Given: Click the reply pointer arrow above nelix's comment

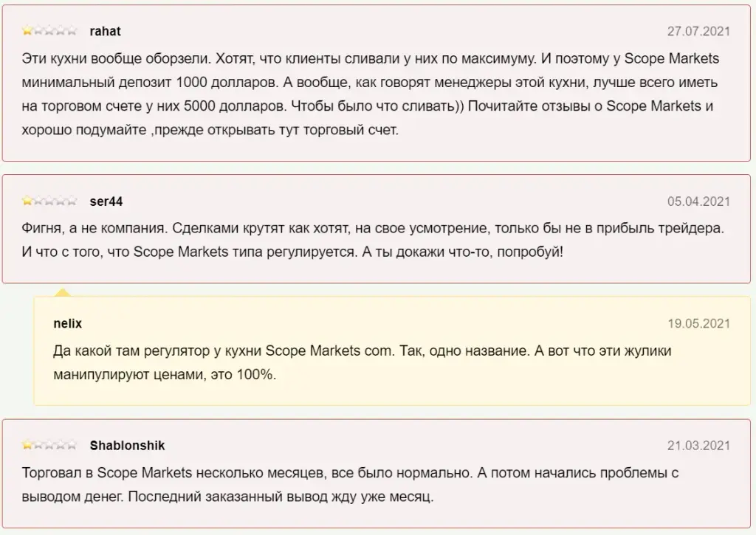Looking at the screenshot, I should pyautogui.click(x=63, y=292).
